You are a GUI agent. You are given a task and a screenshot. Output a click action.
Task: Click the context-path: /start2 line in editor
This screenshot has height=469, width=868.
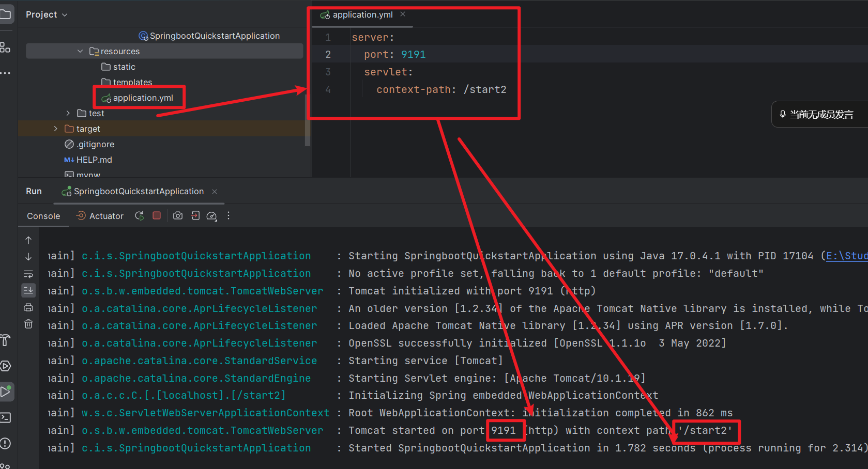pos(441,89)
